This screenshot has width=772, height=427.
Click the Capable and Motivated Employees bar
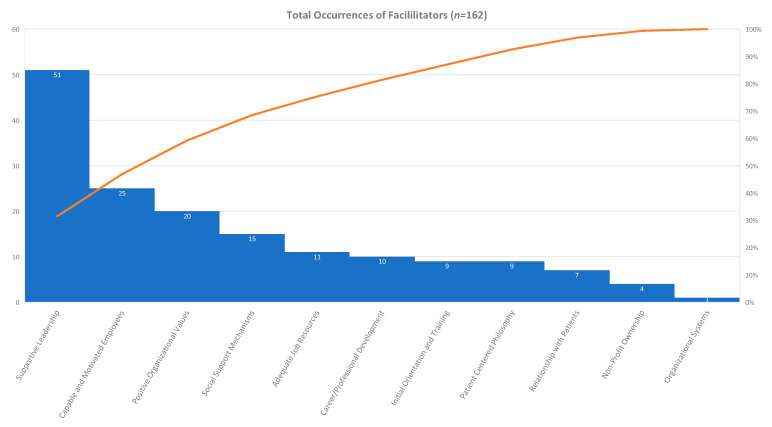(122, 250)
